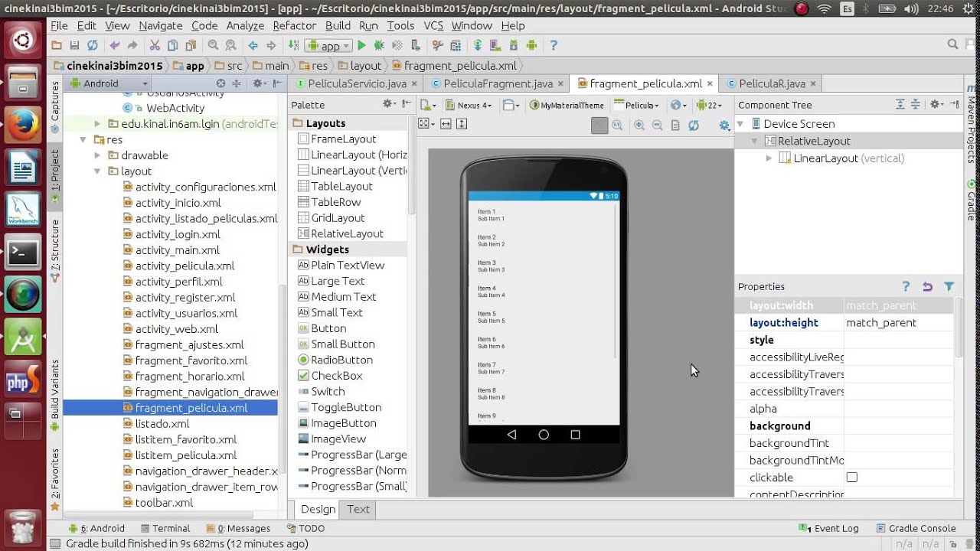Expand the drawable folder
The image size is (980, 551).
tap(97, 155)
